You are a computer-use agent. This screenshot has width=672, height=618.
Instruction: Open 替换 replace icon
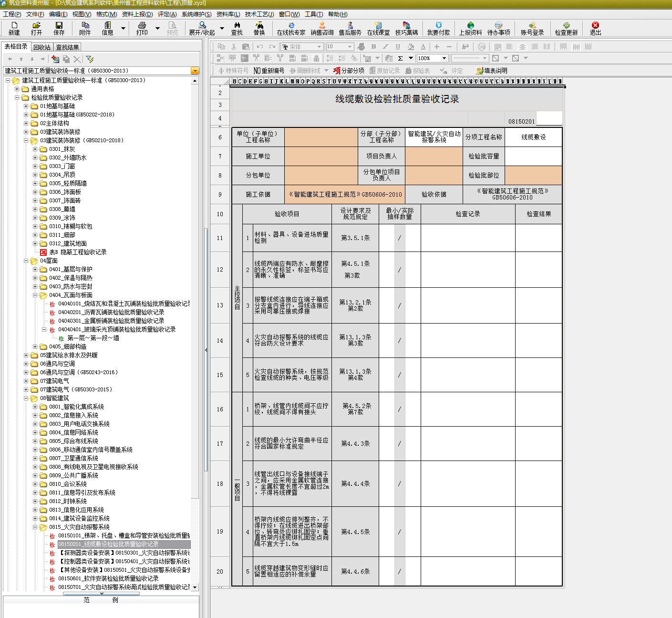coord(259,29)
